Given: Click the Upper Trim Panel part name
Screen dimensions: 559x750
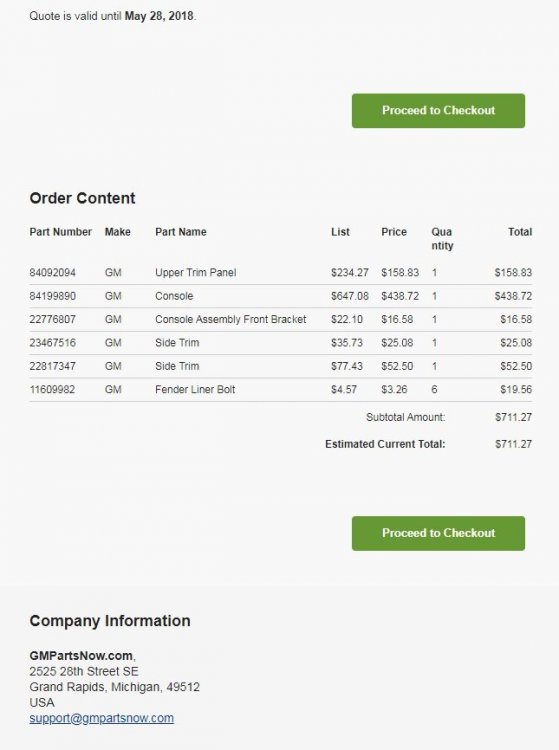Looking at the screenshot, I should tap(196, 273).
